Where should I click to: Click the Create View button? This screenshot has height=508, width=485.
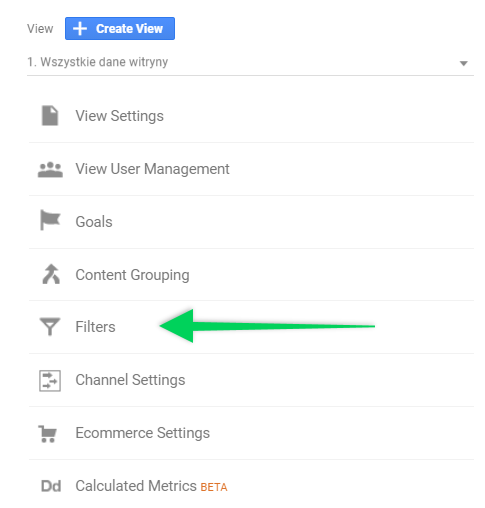tap(120, 29)
